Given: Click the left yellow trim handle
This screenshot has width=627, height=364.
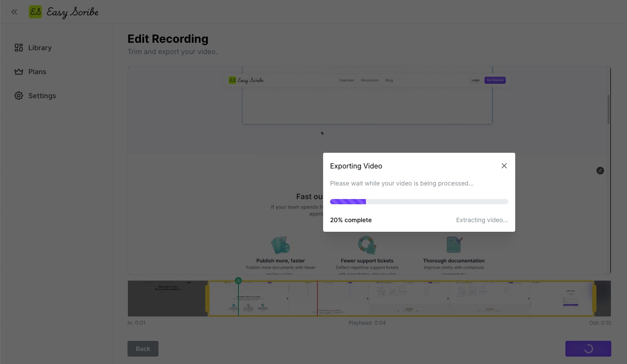Looking at the screenshot, I should click(x=207, y=299).
